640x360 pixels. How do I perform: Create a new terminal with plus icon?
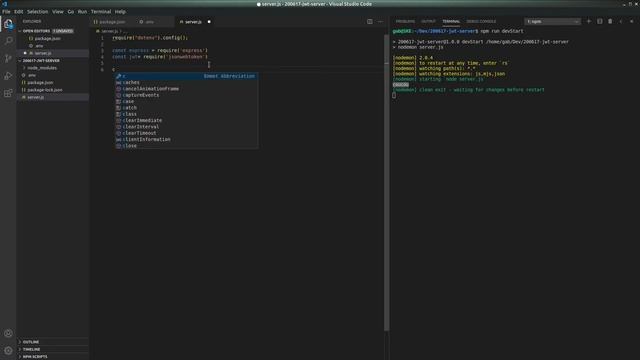click(589, 21)
